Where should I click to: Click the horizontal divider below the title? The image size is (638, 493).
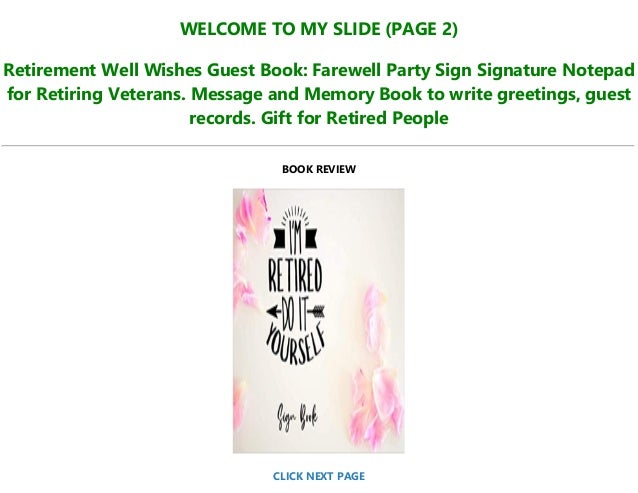coord(319,145)
